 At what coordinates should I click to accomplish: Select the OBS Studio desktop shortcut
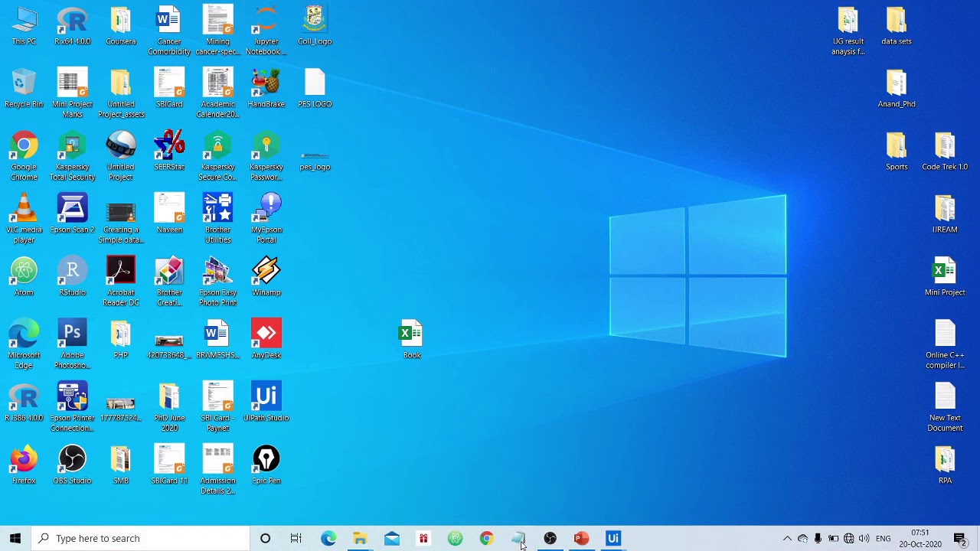pyautogui.click(x=73, y=466)
